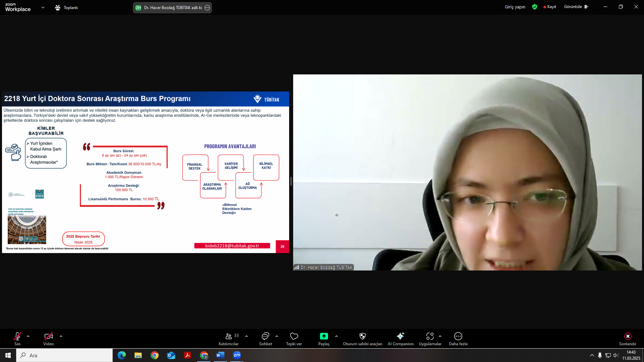644x362 pixels.
Task: Expand audio options arrow beside Ses
Action: [28, 336]
